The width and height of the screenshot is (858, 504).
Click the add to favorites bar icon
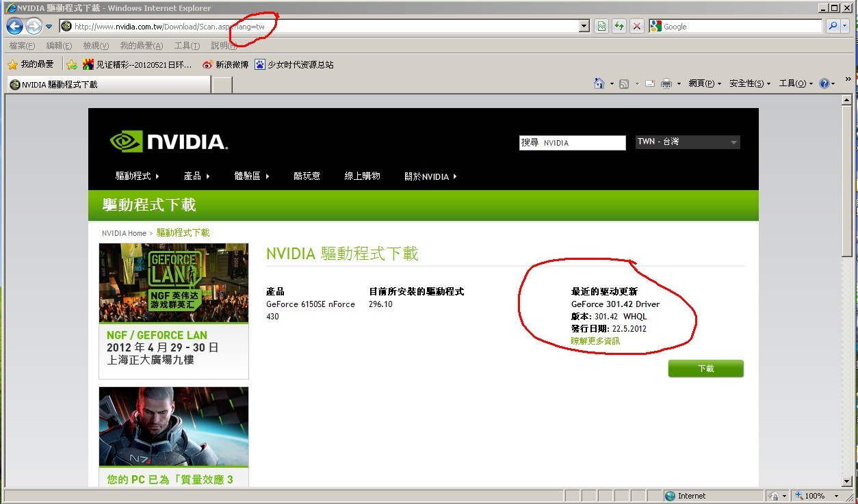click(71, 64)
